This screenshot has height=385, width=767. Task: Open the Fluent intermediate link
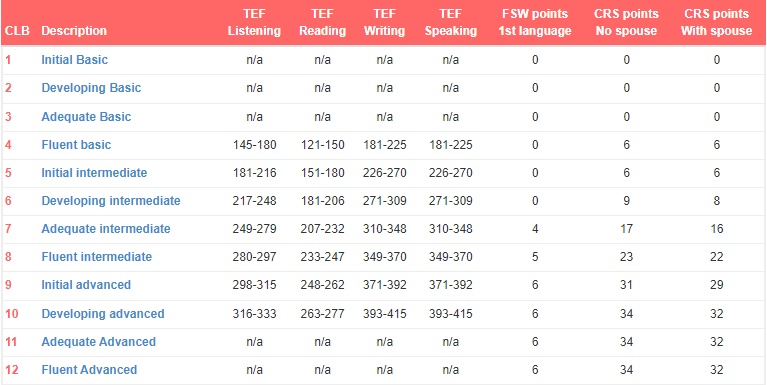(x=96, y=256)
